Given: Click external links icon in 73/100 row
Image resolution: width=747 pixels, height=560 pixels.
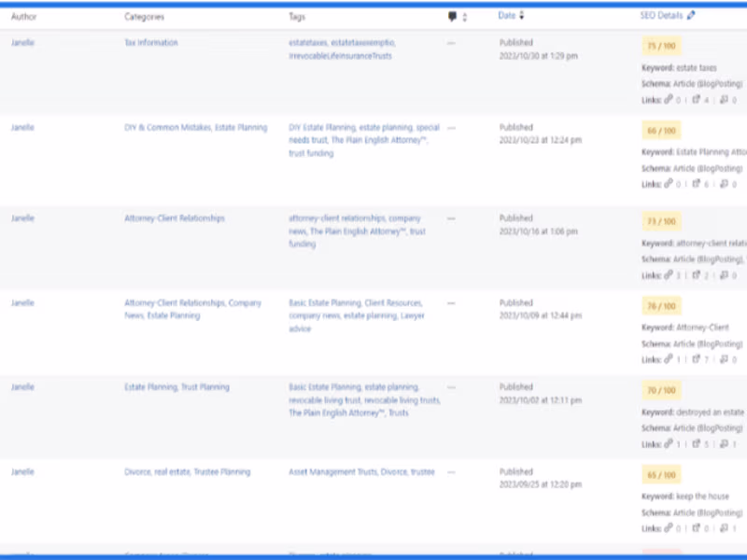Looking at the screenshot, I should tap(696, 274).
